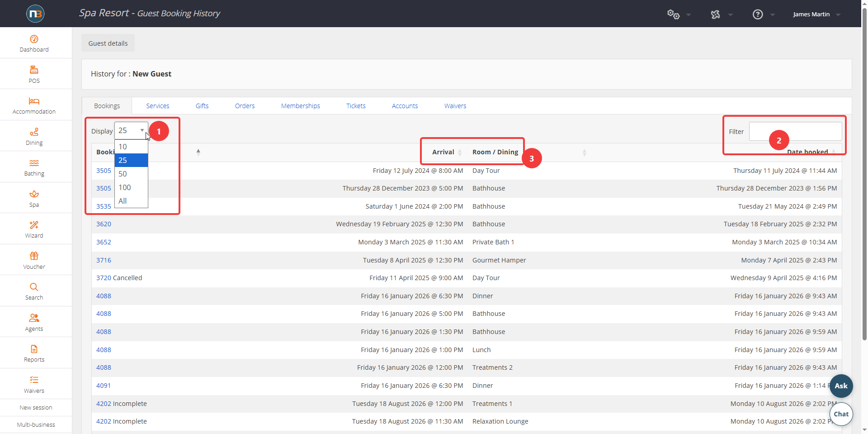
Task: Switch to the Waivers tab
Action: (455, 106)
